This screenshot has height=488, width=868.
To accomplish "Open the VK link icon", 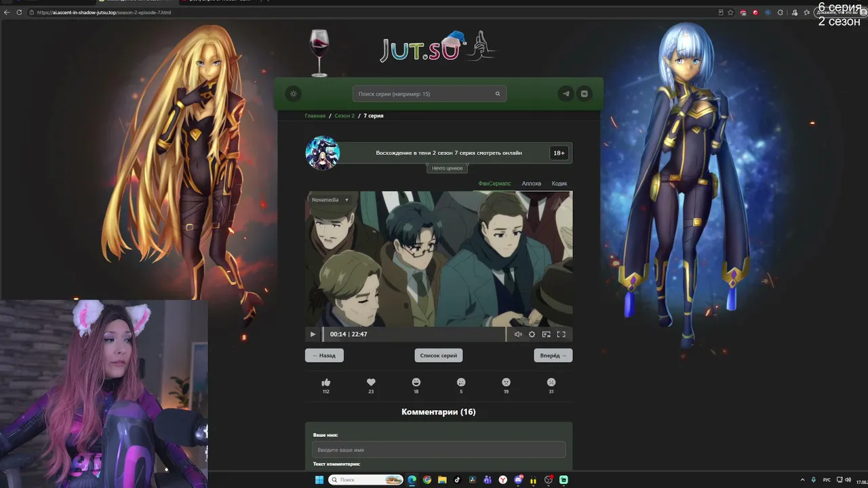I will pyautogui.click(x=584, y=94).
